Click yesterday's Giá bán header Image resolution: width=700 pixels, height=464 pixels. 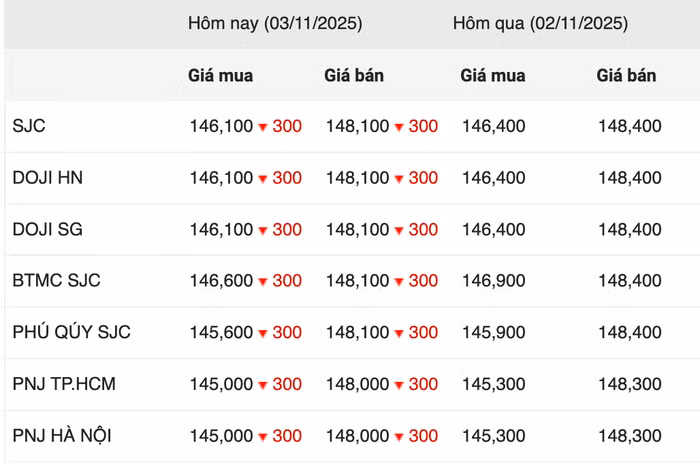click(626, 75)
